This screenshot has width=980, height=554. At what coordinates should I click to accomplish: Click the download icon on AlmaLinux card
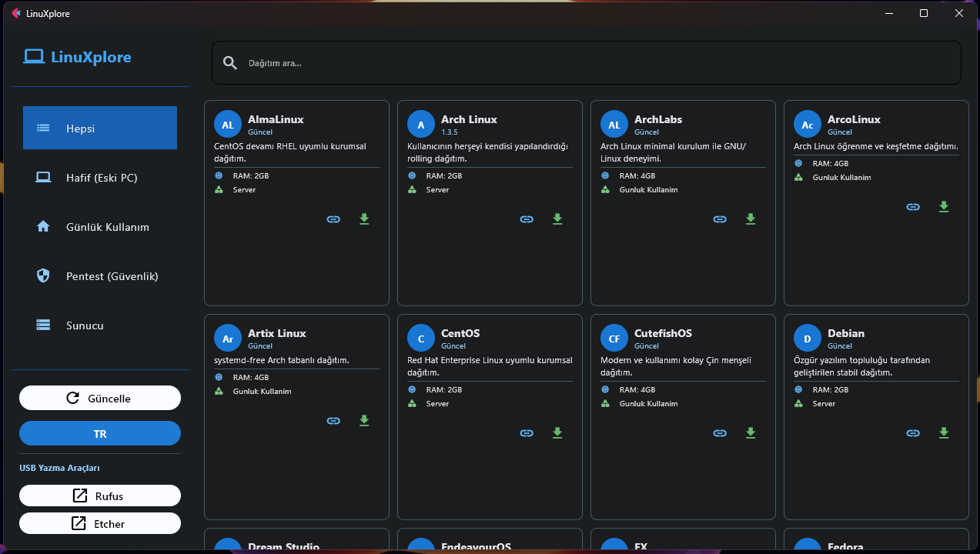tap(364, 219)
